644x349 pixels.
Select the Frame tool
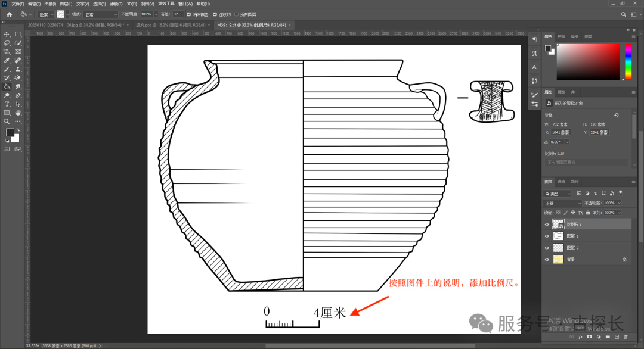[18, 52]
